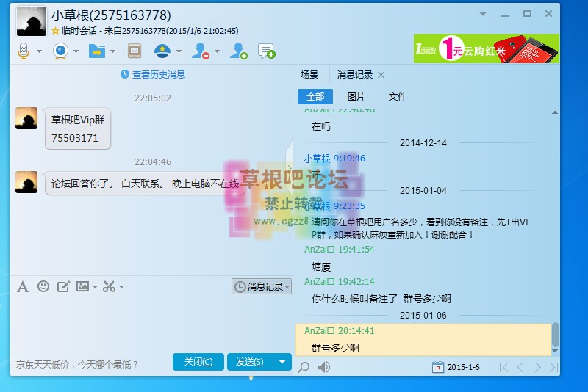
Task: Add this contact as friend icon
Action: coord(238,51)
